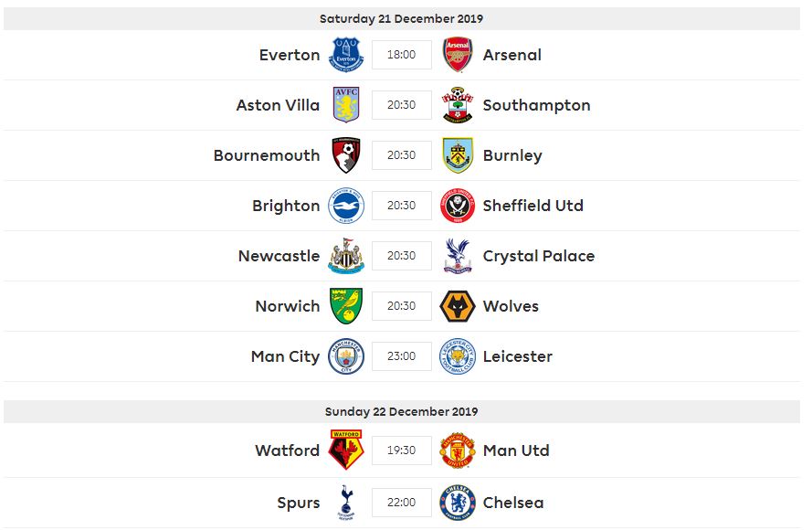Click the Wolves wolf-head badge

pyautogui.click(x=458, y=306)
